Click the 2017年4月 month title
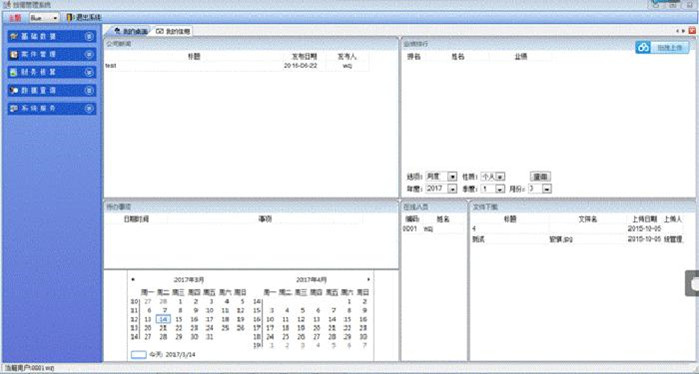 tap(311, 280)
